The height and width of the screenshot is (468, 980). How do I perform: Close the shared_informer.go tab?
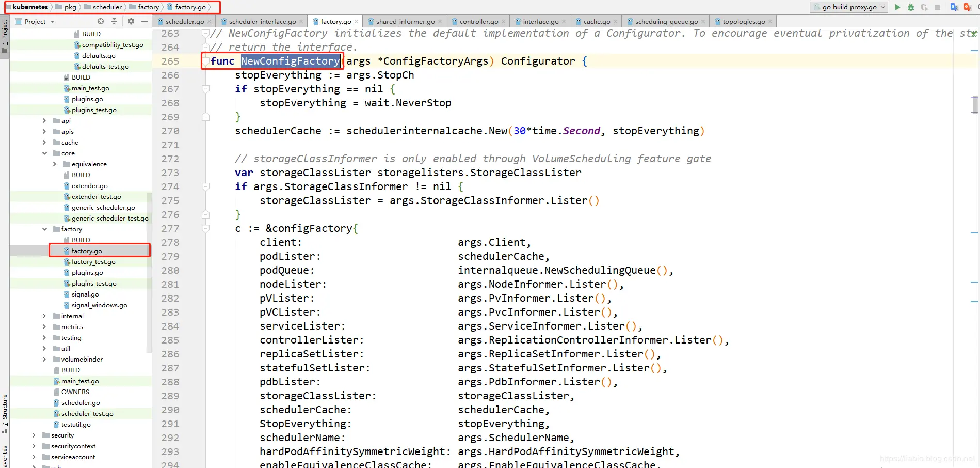click(x=440, y=22)
